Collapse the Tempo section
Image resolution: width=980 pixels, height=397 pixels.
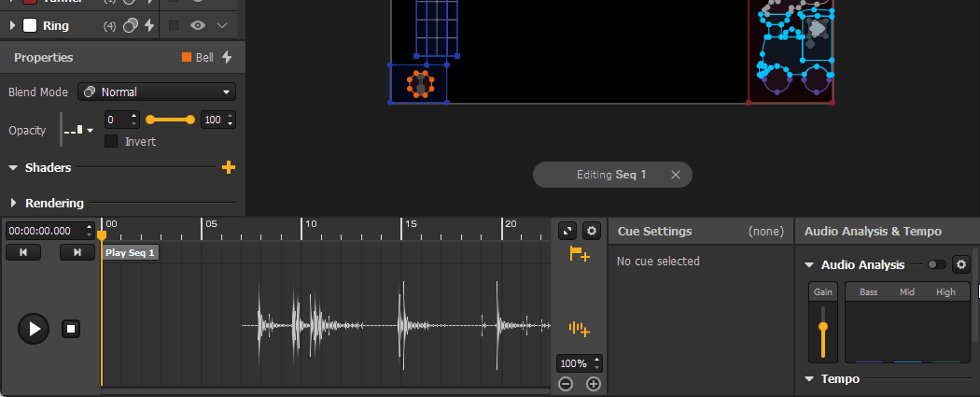(809, 379)
